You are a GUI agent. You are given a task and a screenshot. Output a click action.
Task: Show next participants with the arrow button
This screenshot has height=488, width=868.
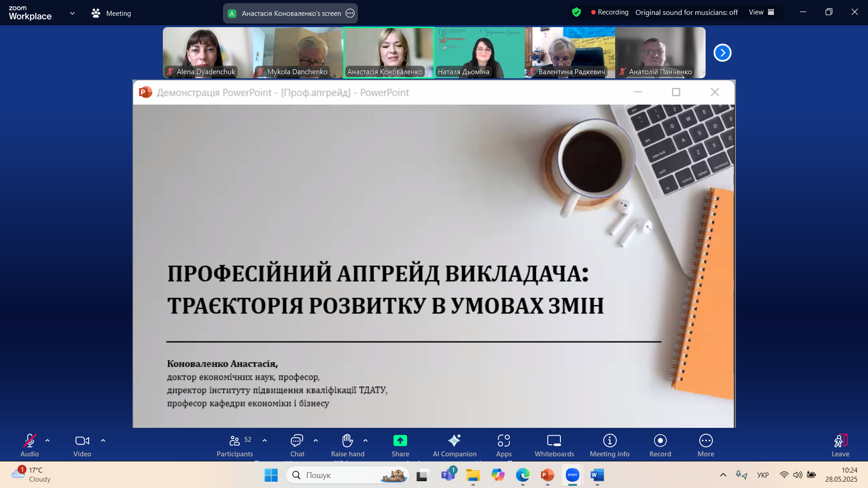(x=722, y=53)
